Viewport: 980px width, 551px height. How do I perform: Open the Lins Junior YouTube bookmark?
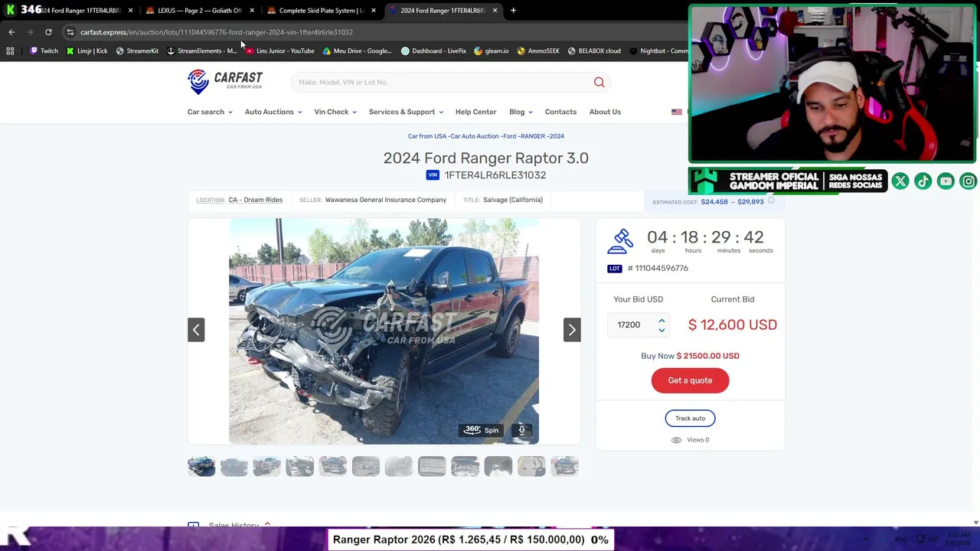click(x=279, y=51)
